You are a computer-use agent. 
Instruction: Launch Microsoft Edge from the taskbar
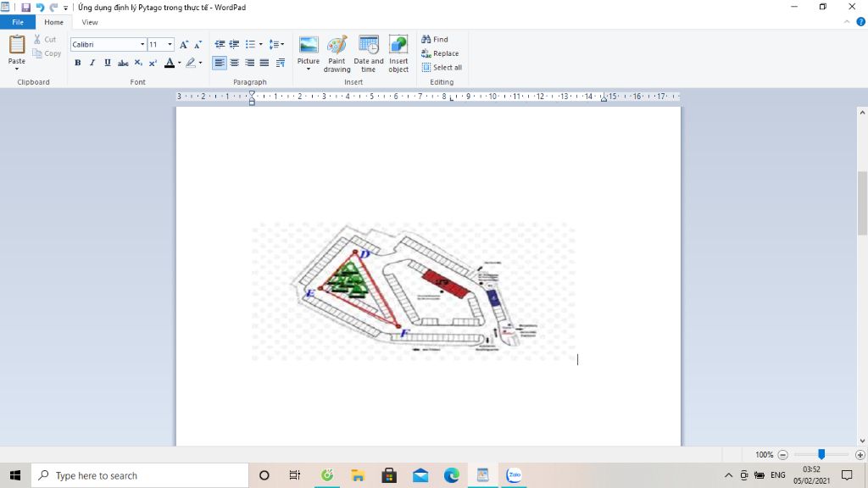451,475
